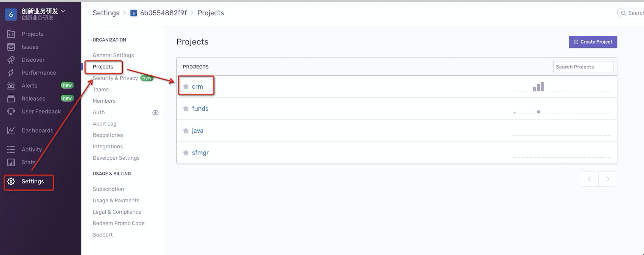Open Releases using its box icon
The height and width of the screenshot is (255, 644).
tap(11, 99)
